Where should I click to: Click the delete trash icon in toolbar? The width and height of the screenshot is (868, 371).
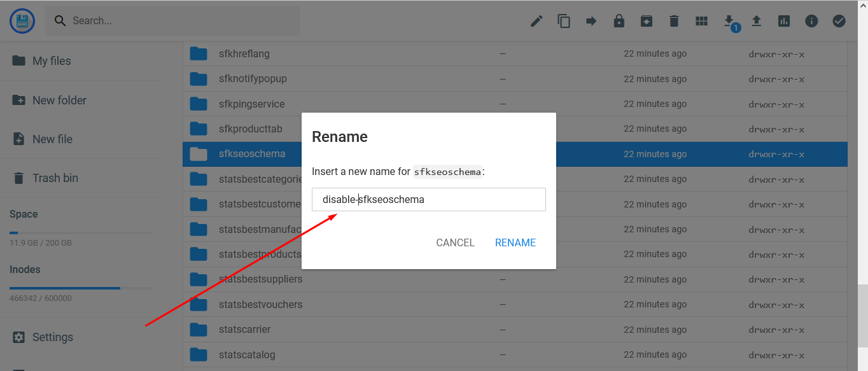(x=674, y=21)
